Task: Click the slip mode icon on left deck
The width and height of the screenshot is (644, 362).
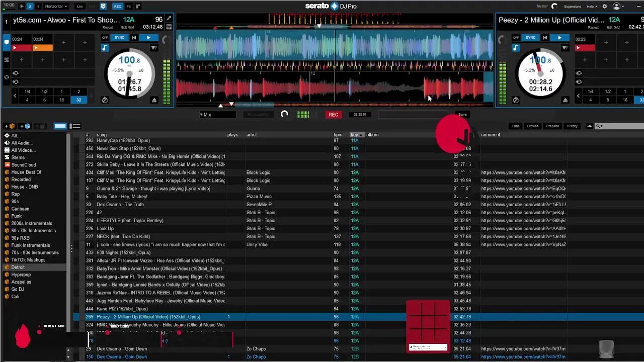Action: tap(105, 100)
